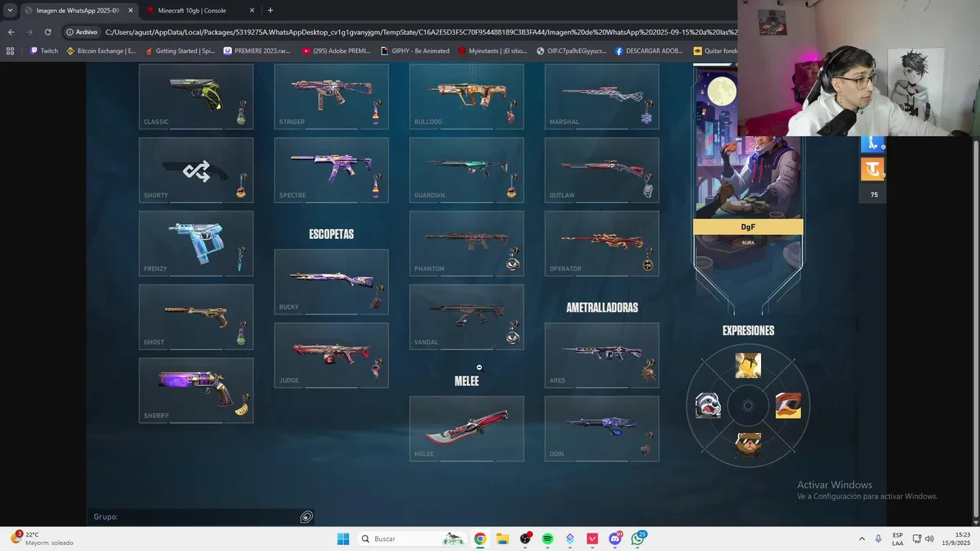Open Valorant from the taskbar
The height and width of the screenshot is (551, 980).
pos(592,539)
